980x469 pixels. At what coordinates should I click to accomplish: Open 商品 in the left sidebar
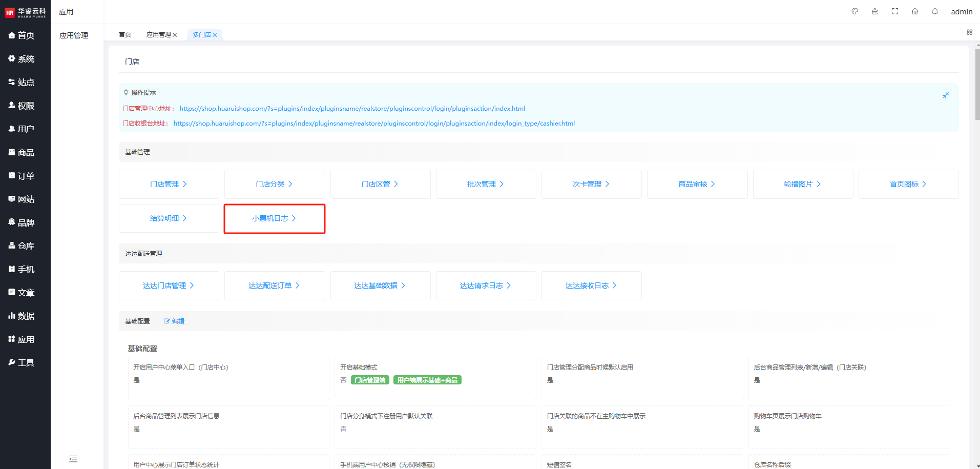coord(25,153)
